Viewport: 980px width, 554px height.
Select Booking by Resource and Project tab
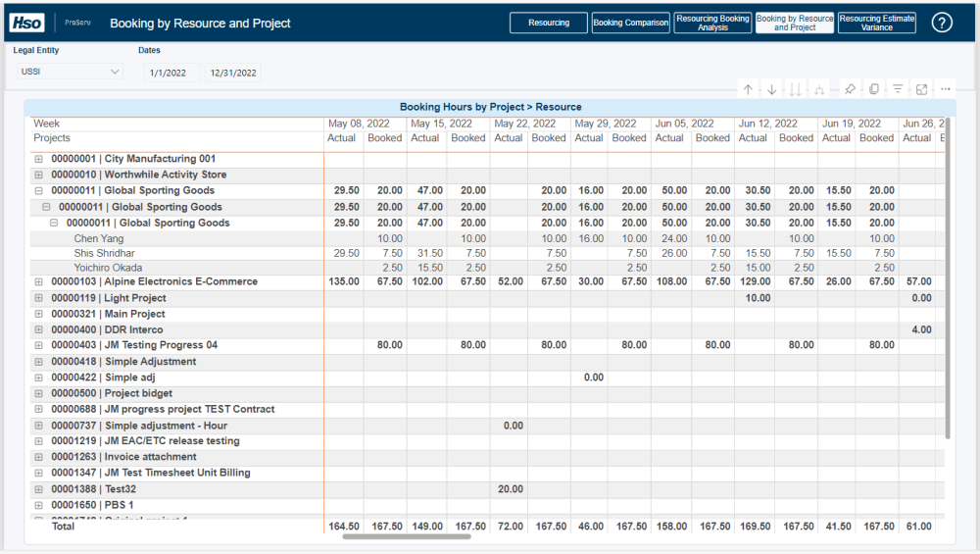[795, 23]
